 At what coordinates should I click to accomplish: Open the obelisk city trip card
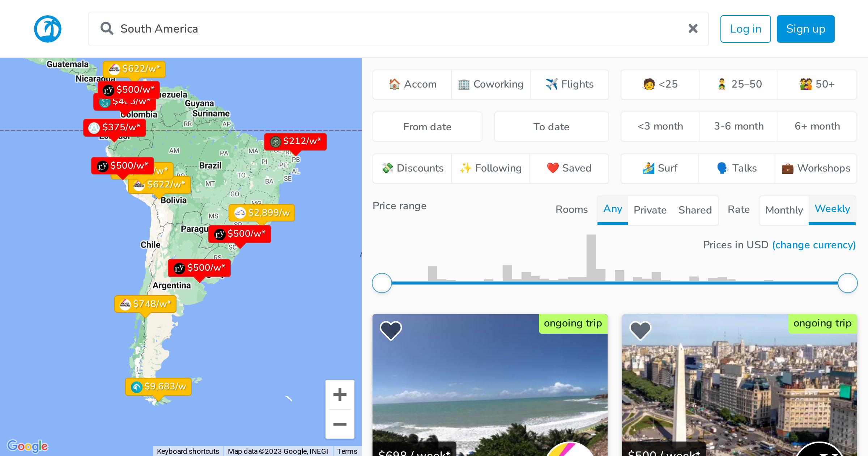pos(740,385)
